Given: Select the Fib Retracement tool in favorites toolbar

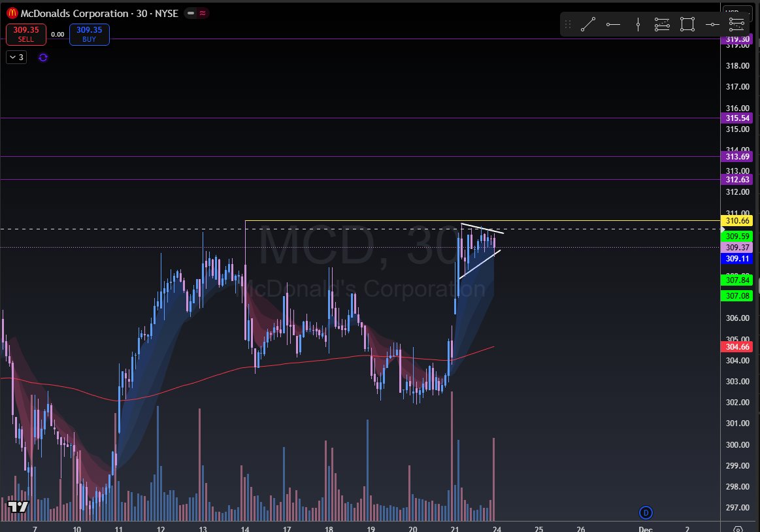Looking at the screenshot, I should [662, 24].
